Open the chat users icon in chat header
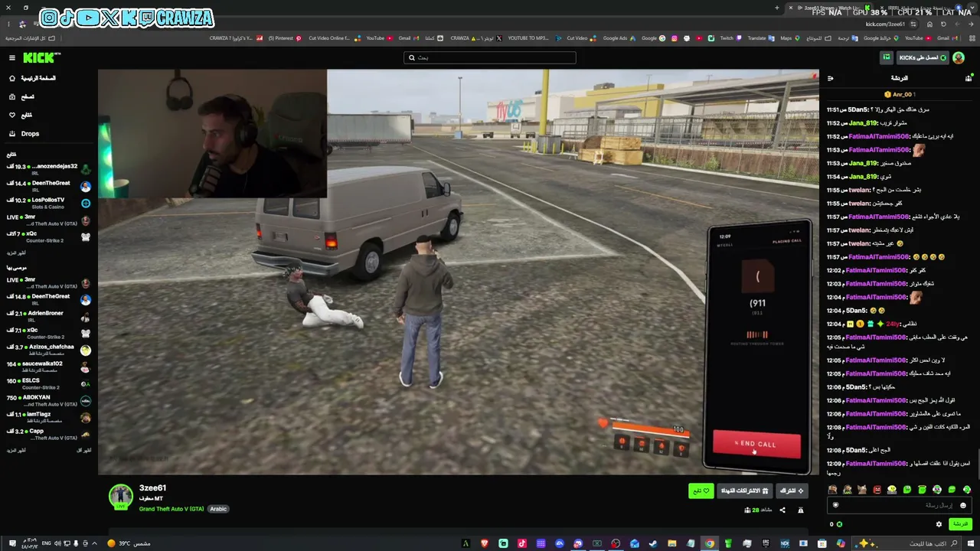Viewport: 980px width, 551px height. [x=969, y=78]
